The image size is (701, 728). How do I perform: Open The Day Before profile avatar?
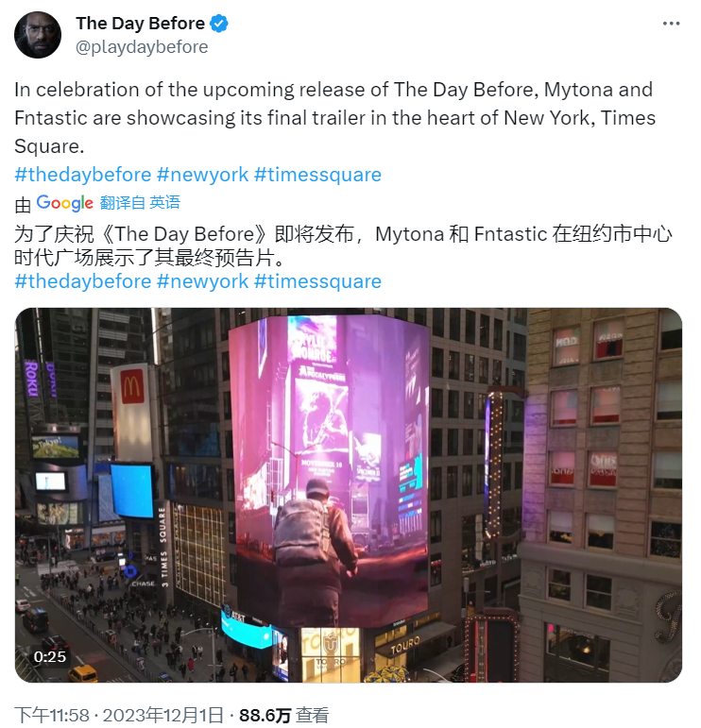point(38,35)
